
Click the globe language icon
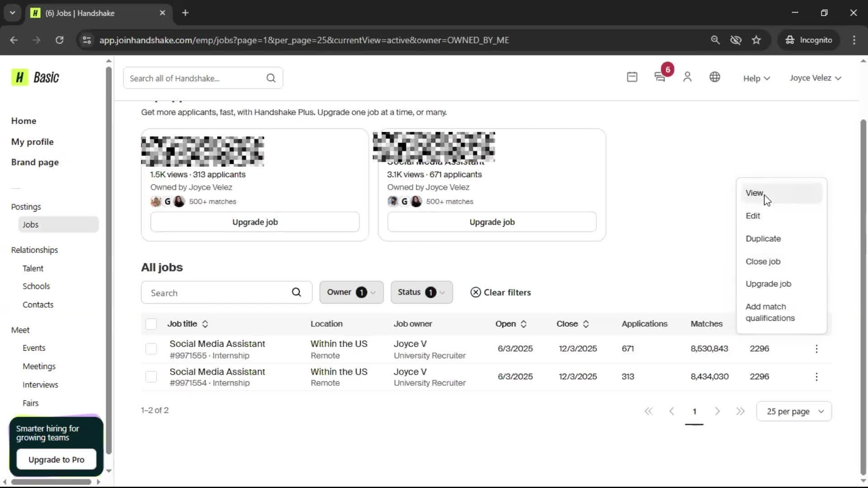coord(715,77)
